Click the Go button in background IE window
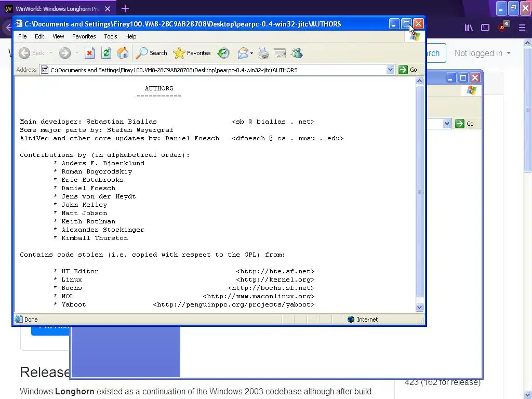Image resolution: width=532 pixels, height=399 pixels. 465,124
